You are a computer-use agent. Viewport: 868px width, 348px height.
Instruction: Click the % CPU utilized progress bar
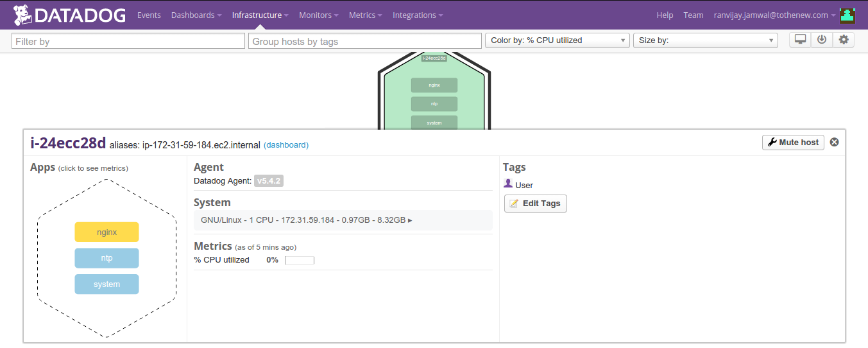tap(300, 260)
